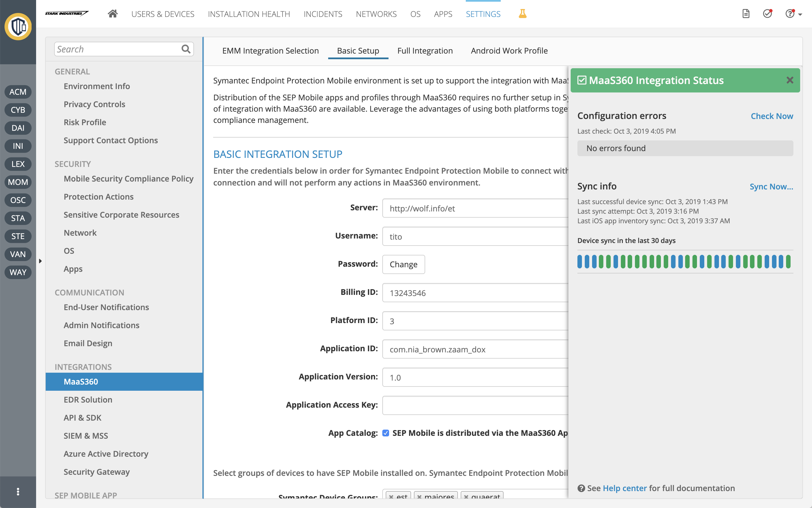Click the Sync Now link
812x508 pixels.
[771, 186]
